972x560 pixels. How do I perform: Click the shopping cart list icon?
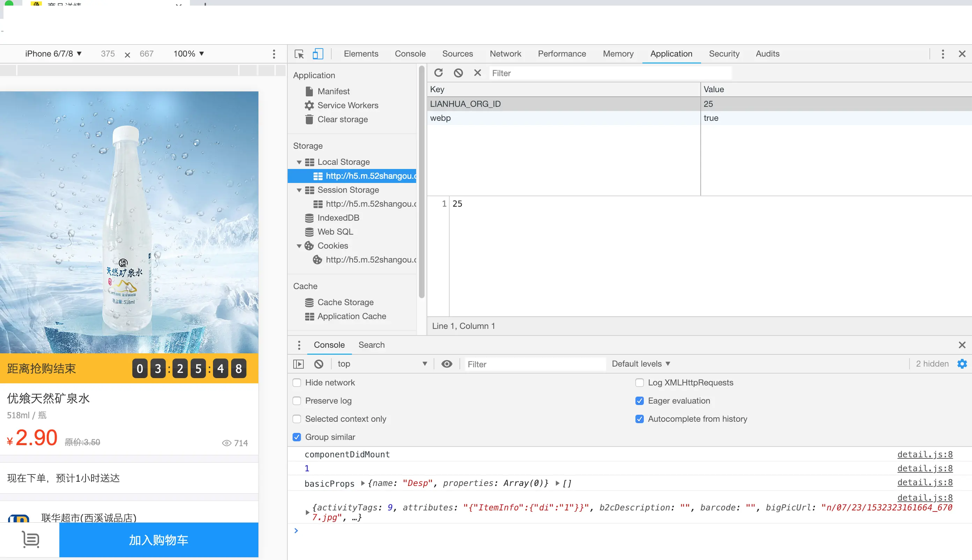[30, 539]
